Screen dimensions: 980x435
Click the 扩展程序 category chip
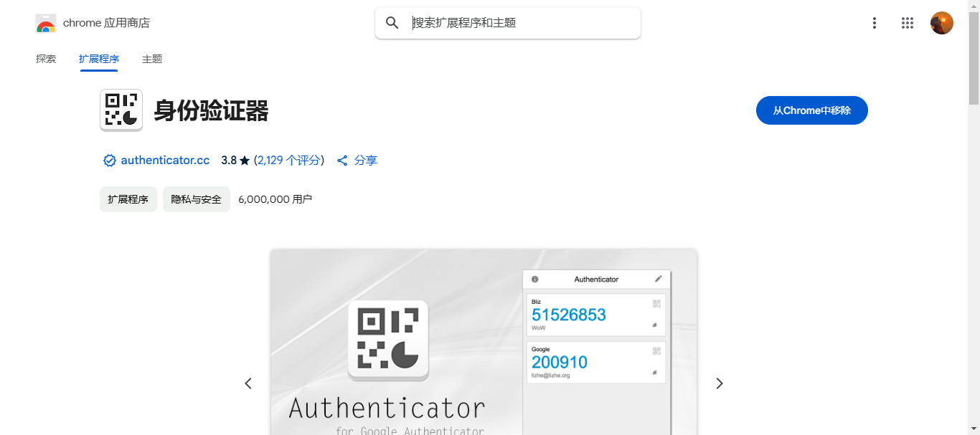128,199
